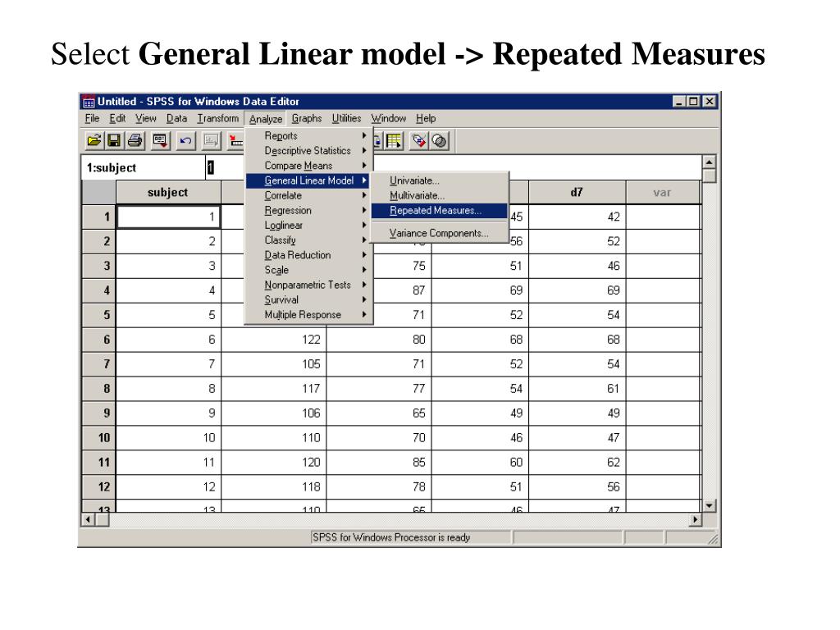
Task: Expand the Reports submenu
Action: click(x=308, y=136)
